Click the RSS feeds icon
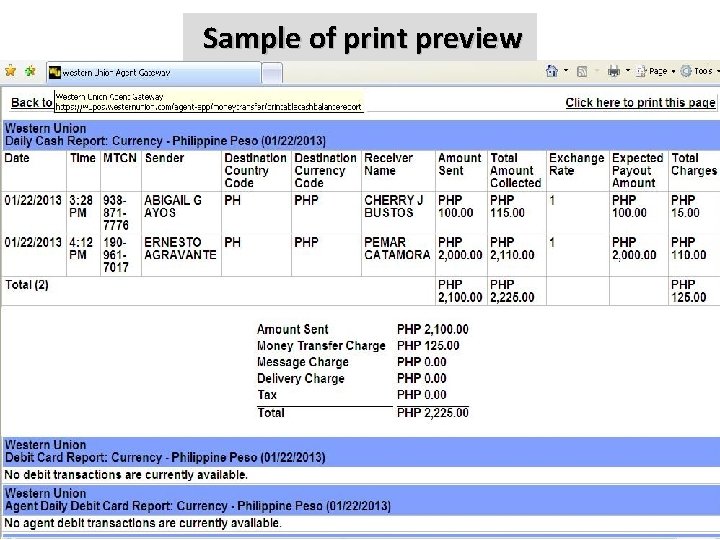The image size is (720, 540). click(x=582, y=71)
